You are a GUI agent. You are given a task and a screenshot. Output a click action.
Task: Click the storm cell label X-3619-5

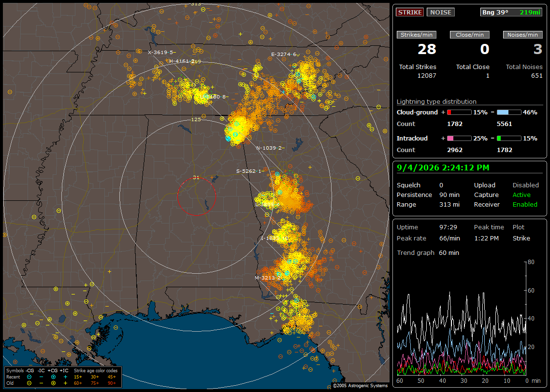pyautogui.click(x=160, y=52)
